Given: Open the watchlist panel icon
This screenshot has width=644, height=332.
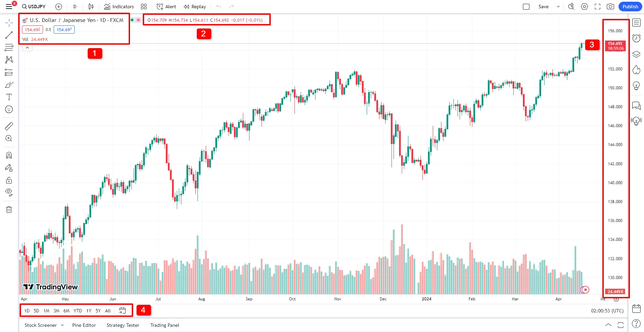Looking at the screenshot, I should click(x=636, y=23).
